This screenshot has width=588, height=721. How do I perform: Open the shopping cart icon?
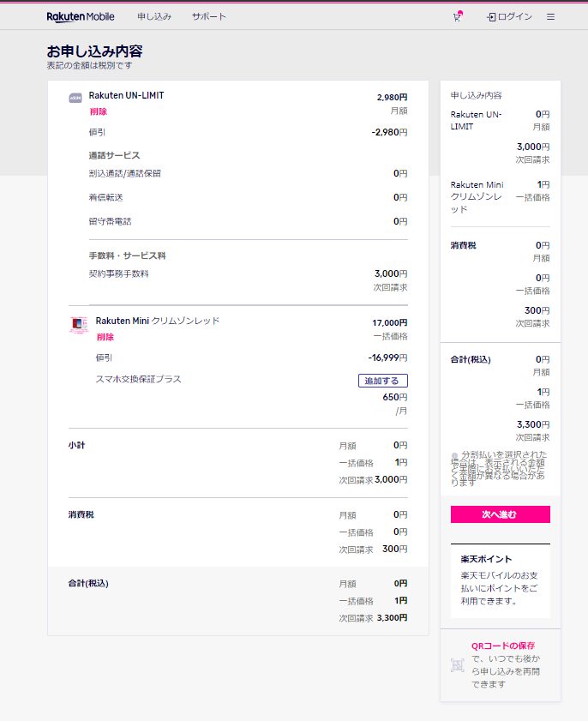pos(457,16)
